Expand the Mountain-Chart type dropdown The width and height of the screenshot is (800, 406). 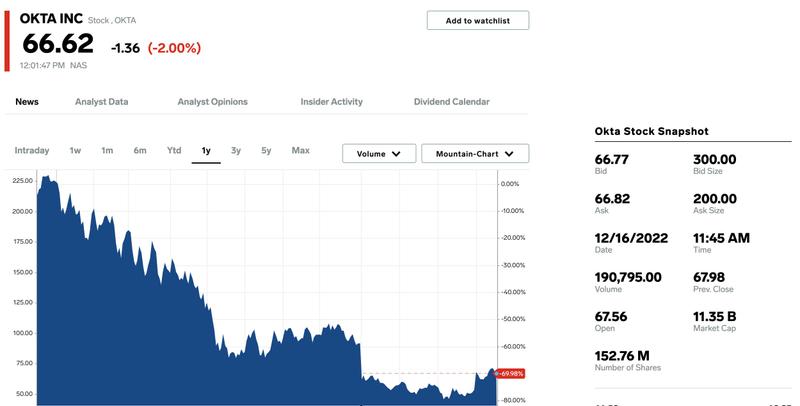click(x=475, y=154)
